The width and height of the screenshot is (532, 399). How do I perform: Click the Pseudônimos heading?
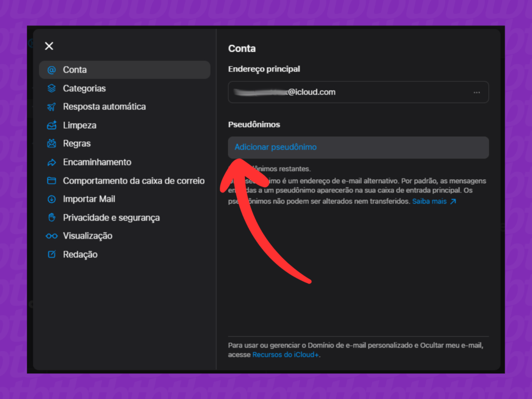point(254,124)
